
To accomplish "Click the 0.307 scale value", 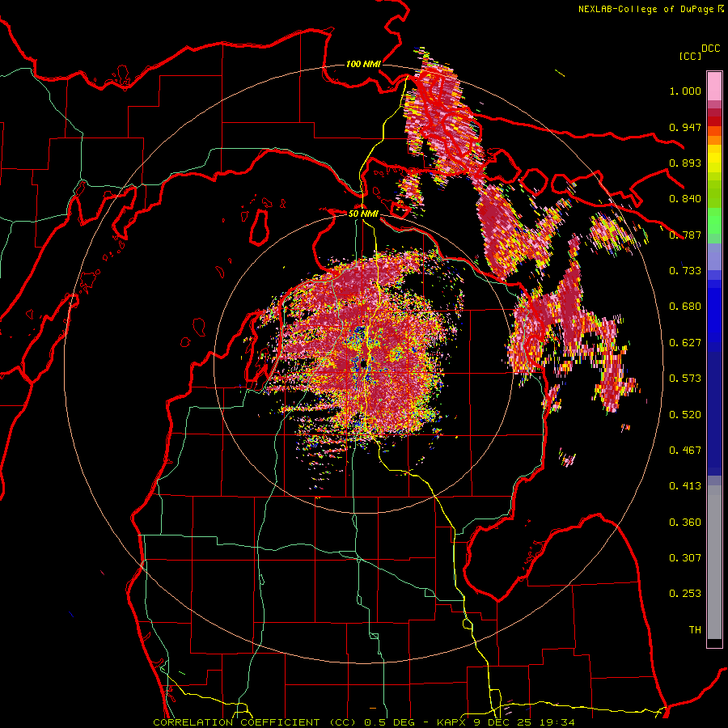I will tap(685, 558).
